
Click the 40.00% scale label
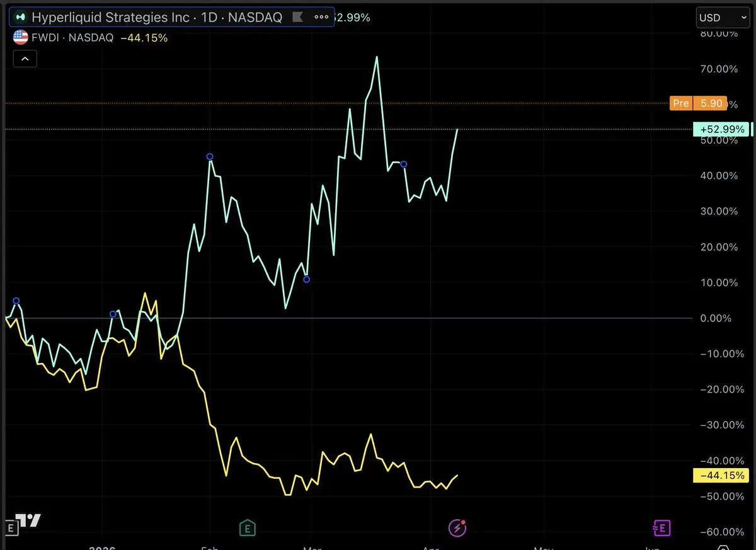(719, 176)
